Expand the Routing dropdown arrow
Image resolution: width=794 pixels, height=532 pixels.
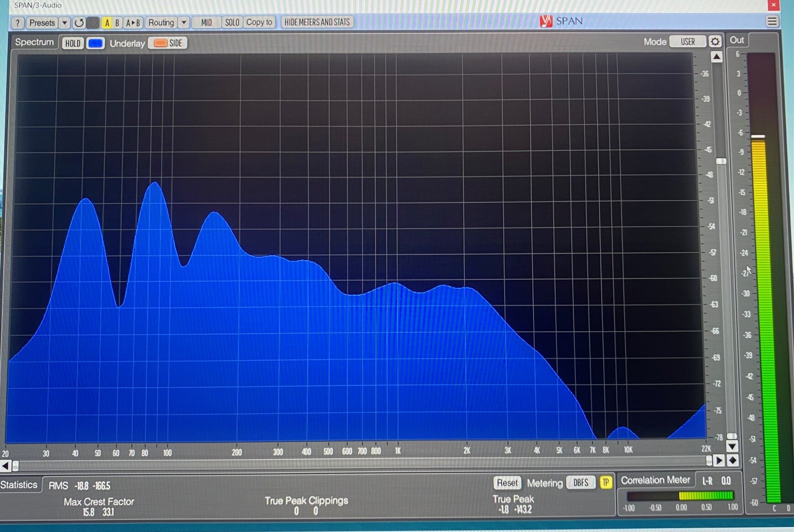point(184,22)
